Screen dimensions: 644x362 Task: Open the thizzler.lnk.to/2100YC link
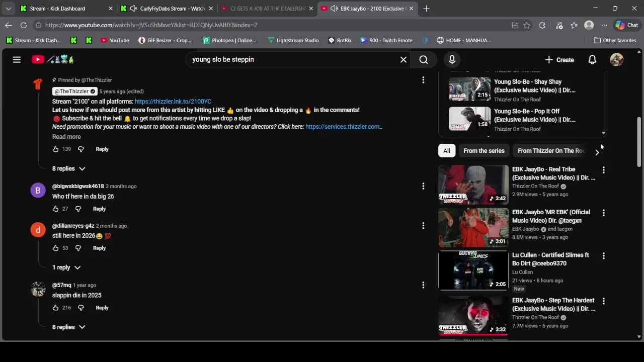click(173, 102)
